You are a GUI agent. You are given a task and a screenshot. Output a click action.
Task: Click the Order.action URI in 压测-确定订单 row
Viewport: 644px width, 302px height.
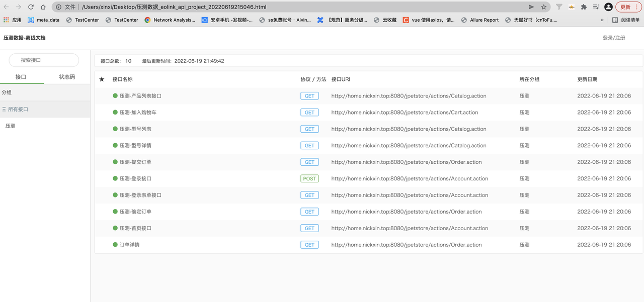tap(407, 212)
